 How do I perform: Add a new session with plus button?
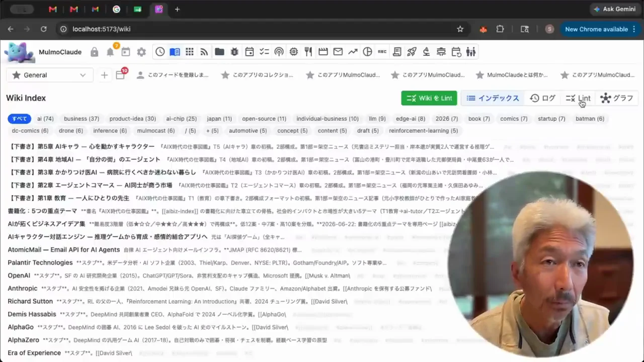click(x=104, y=75)
